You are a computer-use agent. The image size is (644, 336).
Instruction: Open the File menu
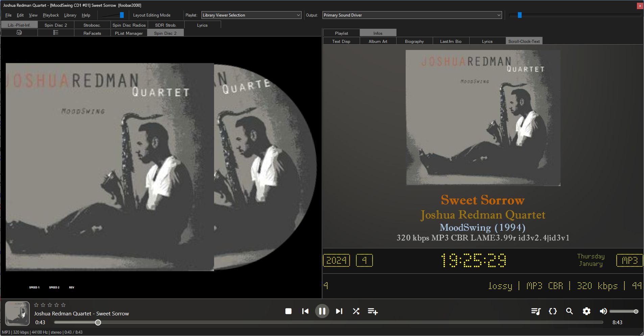click(8, 15)
